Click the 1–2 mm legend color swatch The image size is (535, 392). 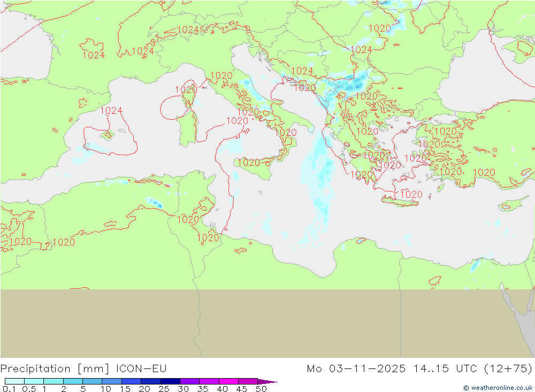53,381
